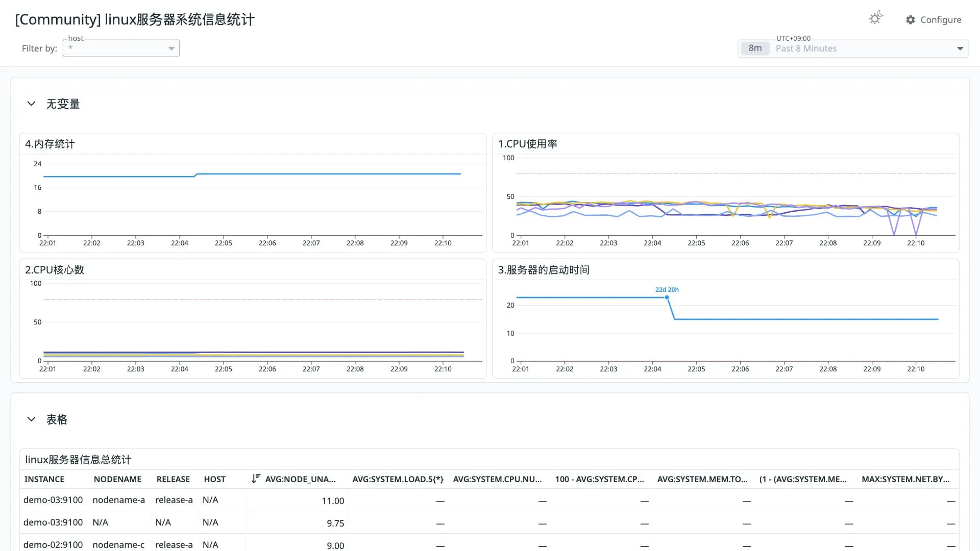This screenshot has height=551, width=980.
Task: Collapse the 表格 section
Action: click(31, 419)
